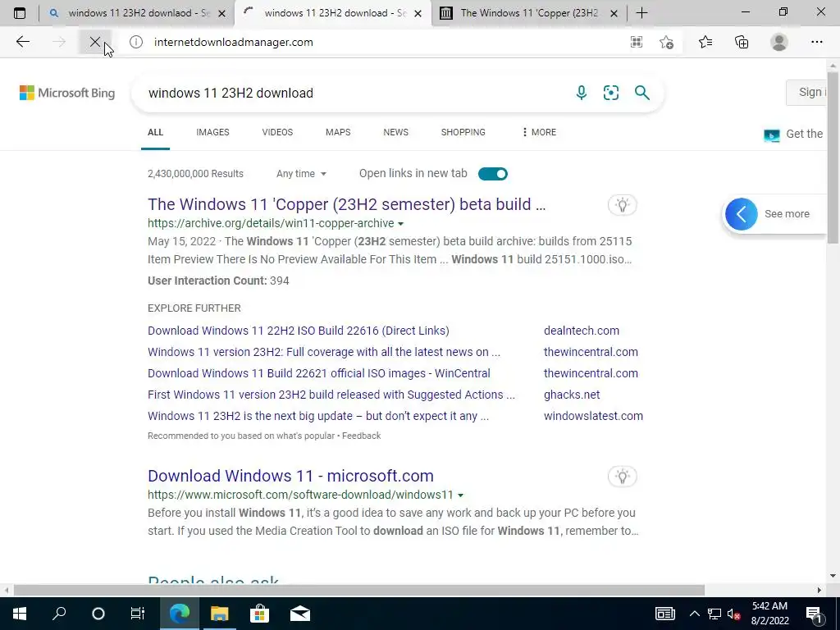Viewport: 840px width, 630px height.
Task: Search using an image visual search icon
Action: (x=610, y=93)
